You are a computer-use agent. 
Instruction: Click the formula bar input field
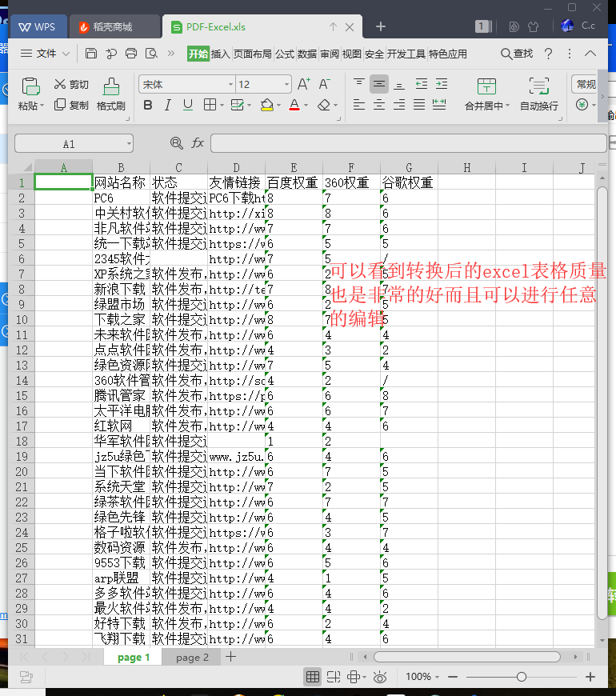point(408,143)
